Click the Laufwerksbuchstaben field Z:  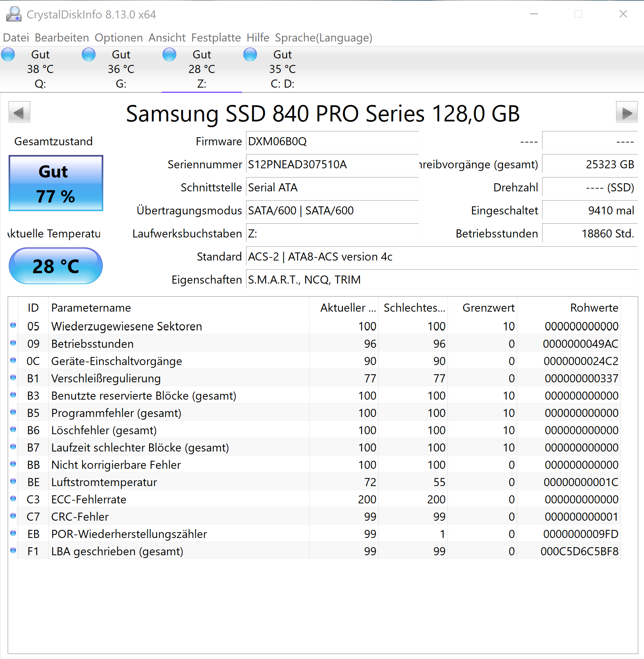[332, 233]
